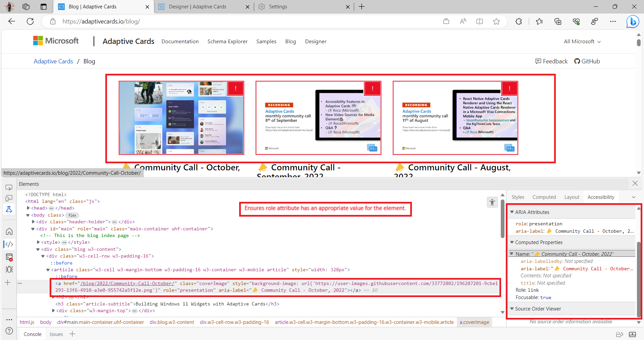This screenshot has width=644, height=340.
Task: Collapse the ARIA Attributes section
Action: [x=512, y=212]
